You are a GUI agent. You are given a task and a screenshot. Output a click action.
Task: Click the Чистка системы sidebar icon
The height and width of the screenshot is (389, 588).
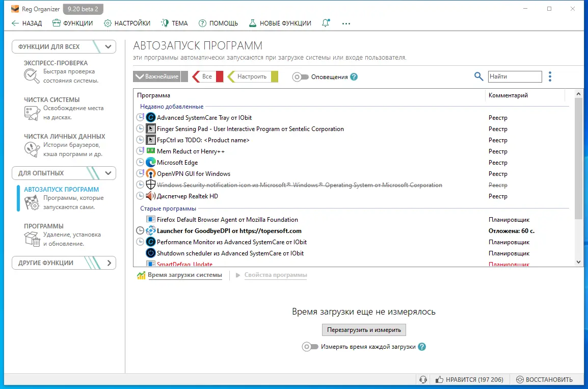(x=32, y=113)
